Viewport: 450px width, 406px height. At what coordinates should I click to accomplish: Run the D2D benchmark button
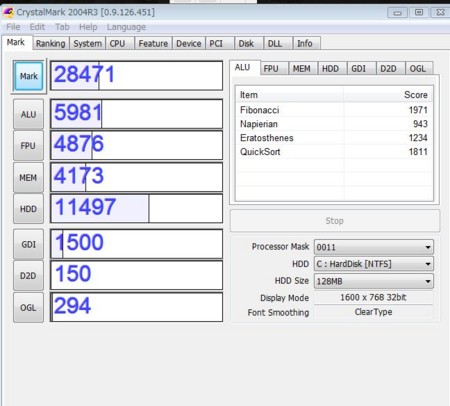tap(28, 276)
